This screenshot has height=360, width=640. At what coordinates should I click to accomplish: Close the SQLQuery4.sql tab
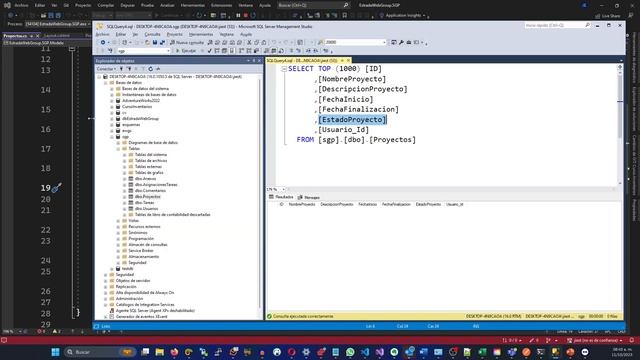pyautogui.click(x=348, y=60)
